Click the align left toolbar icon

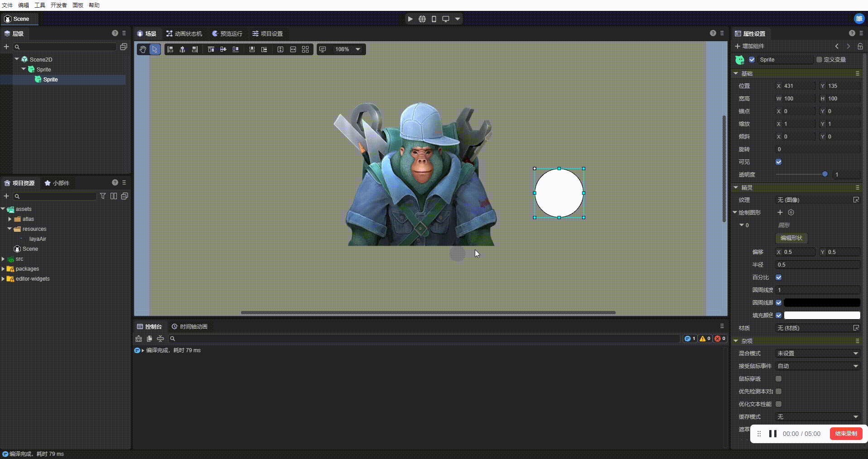click(170, 49)
